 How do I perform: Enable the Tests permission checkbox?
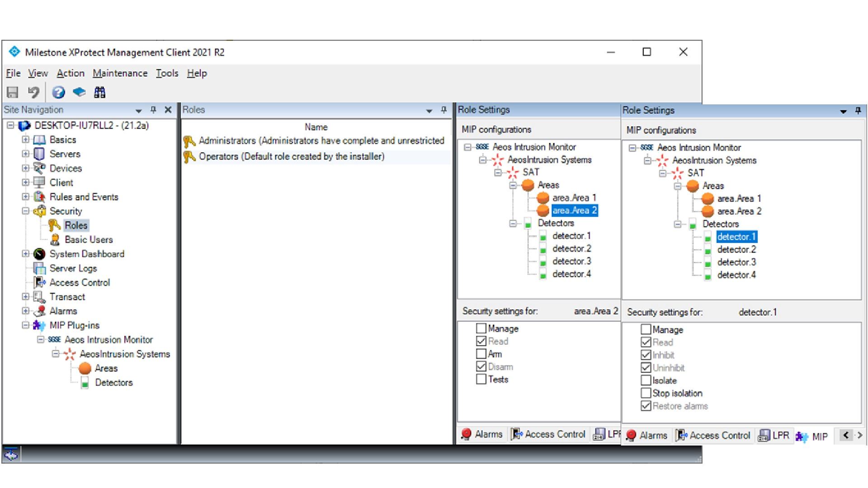481,379
